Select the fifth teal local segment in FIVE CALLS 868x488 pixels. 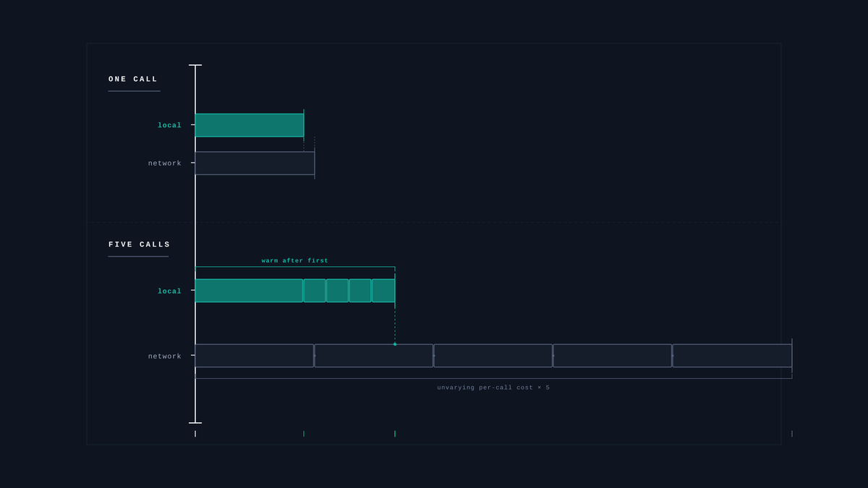383,291
